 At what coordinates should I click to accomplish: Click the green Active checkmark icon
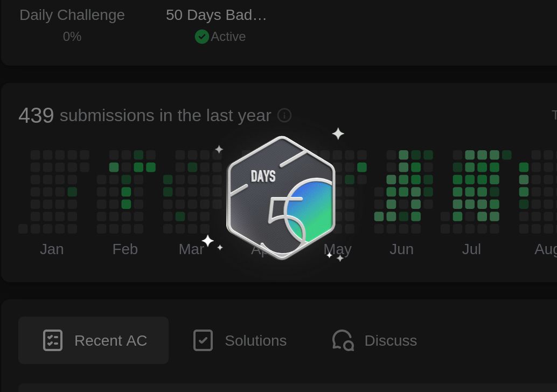pyautogui.click(x=202, y=37)
